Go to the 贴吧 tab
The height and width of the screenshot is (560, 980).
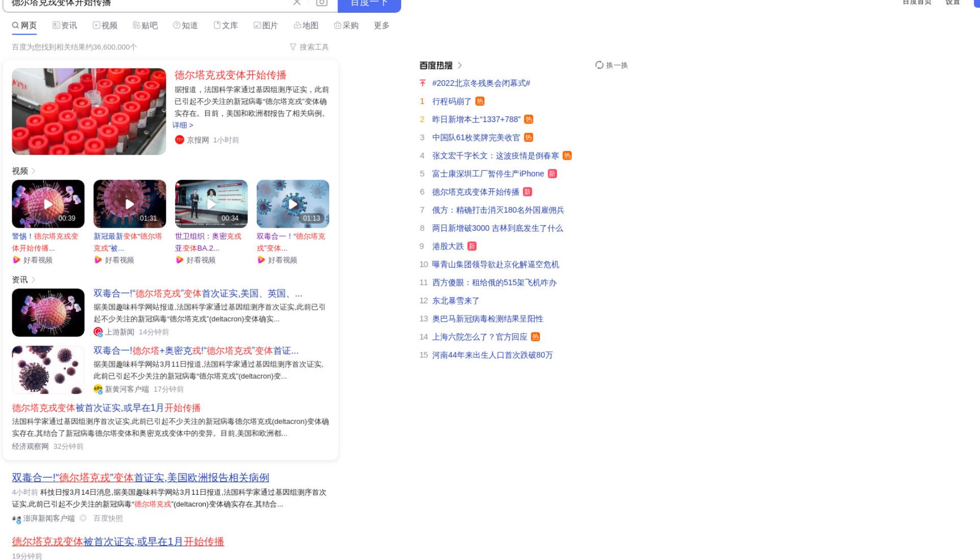pyautogui.click(x=145, y=26)
